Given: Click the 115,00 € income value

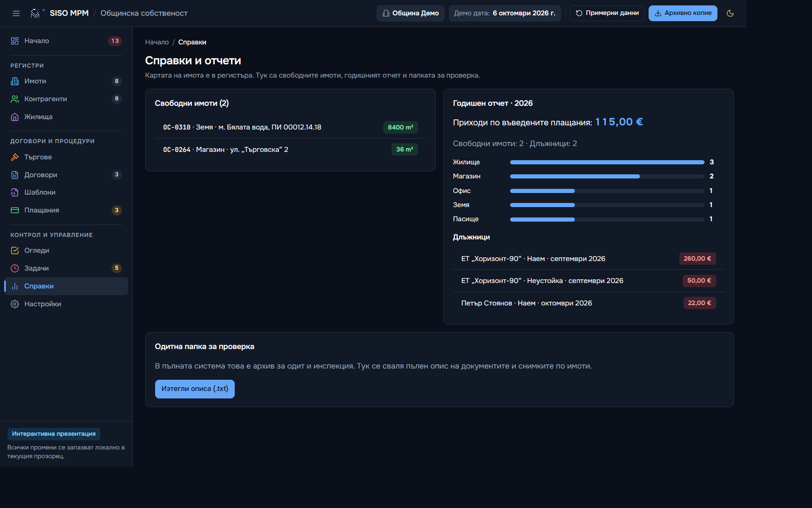Looking at the screenshot, I should coord(619,122).
